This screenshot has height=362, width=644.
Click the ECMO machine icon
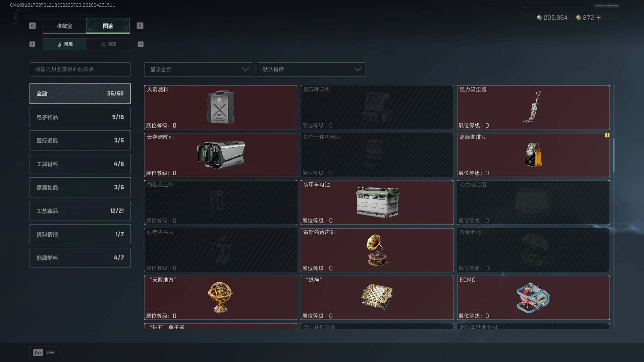(x=533, y=298)
